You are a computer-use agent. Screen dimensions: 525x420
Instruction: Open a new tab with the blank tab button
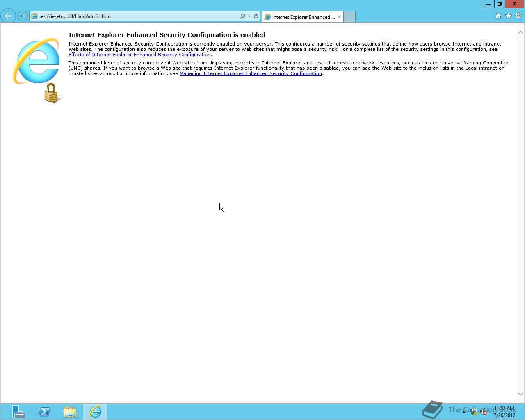[349, 17]
